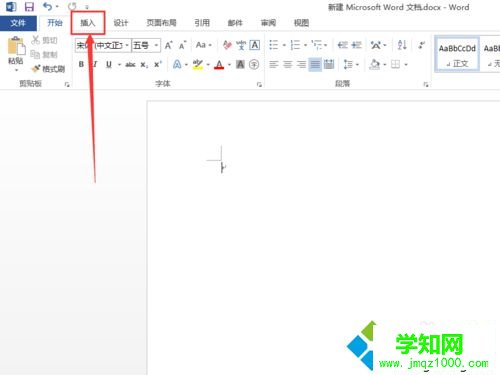Click the Enclose Characters circled icon
Image resolution: width=500 pixels, height=375 pixels.
254,64
